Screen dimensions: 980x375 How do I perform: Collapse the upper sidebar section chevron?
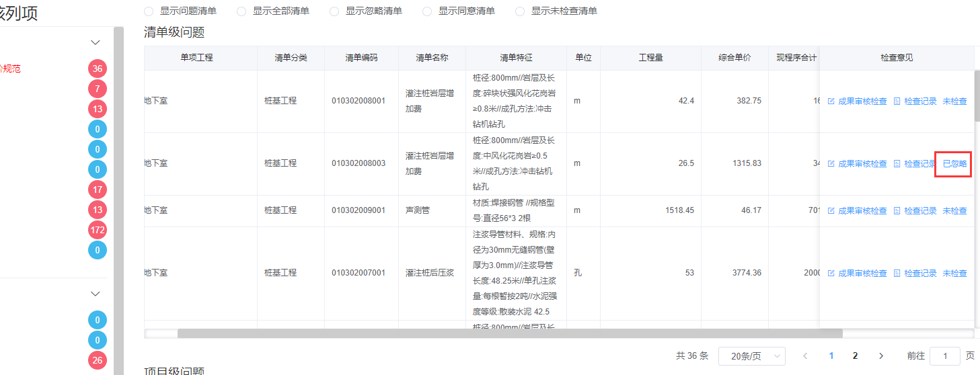96,42
